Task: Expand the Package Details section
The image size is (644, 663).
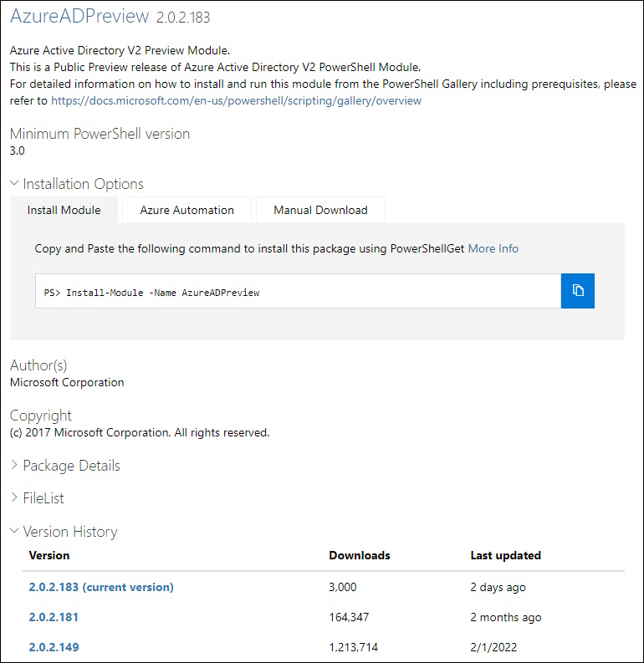Action: tap(14, 466)
